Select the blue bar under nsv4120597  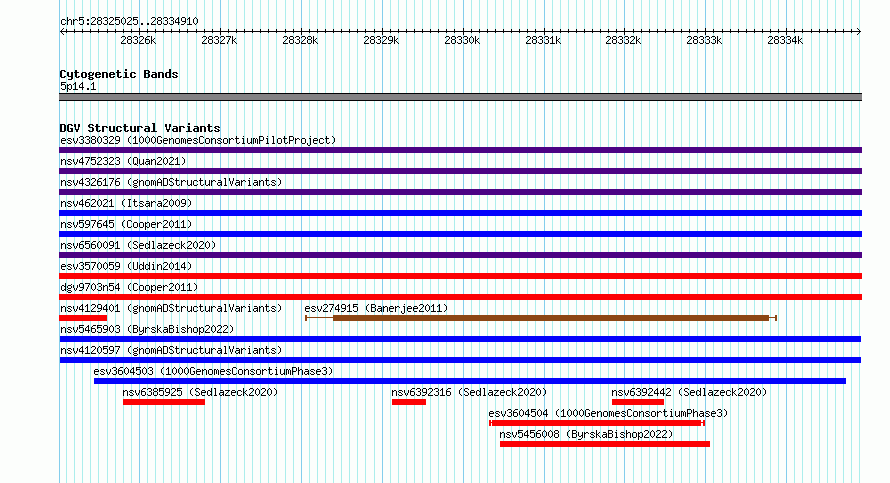pos(460,360)
